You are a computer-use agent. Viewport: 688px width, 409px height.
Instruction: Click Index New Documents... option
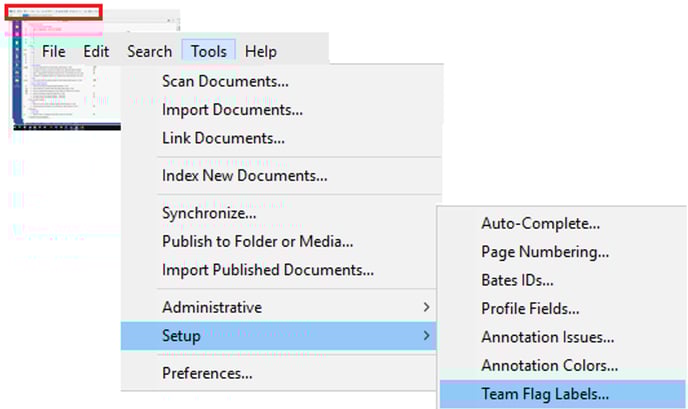[x=244, y=176]
